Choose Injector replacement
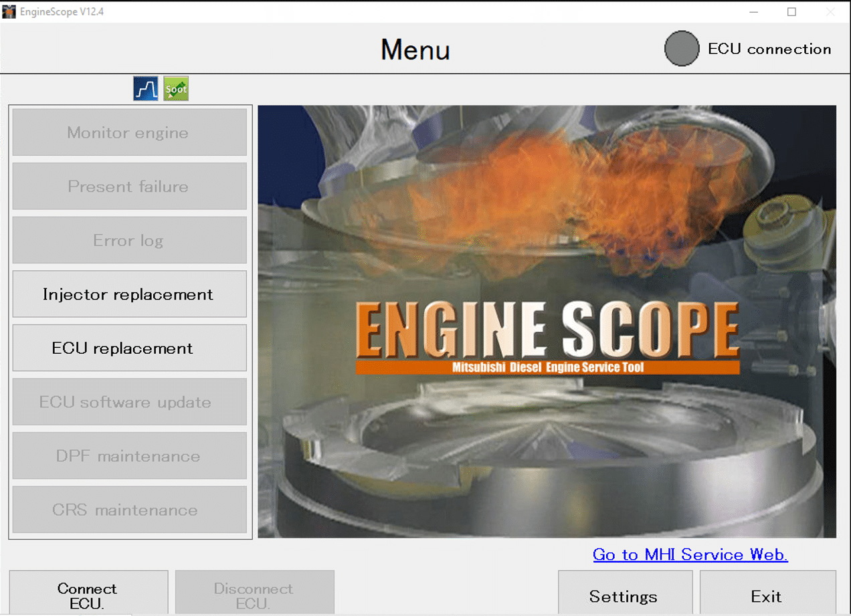This screenshot has width=851, height=616. [129, 294]
